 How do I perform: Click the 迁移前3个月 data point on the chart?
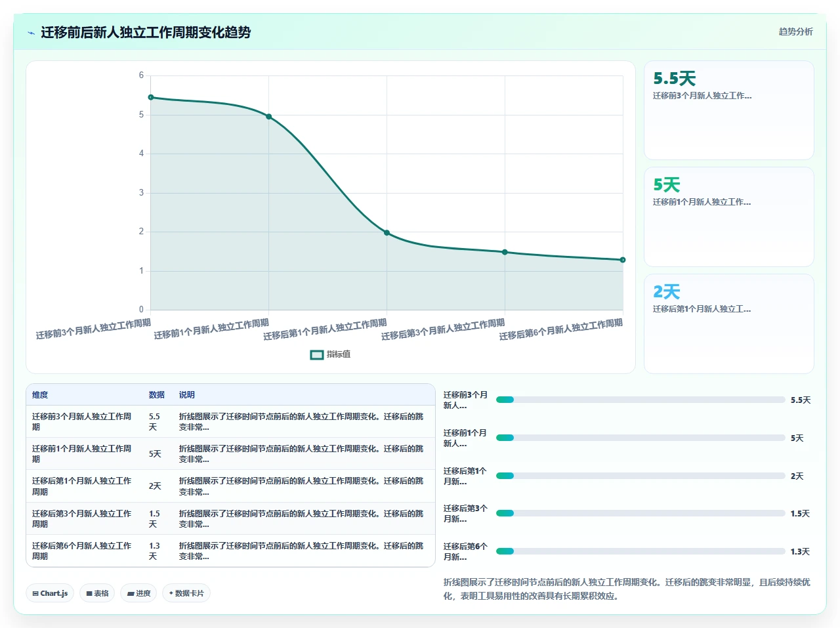click(x=151, y=97)
